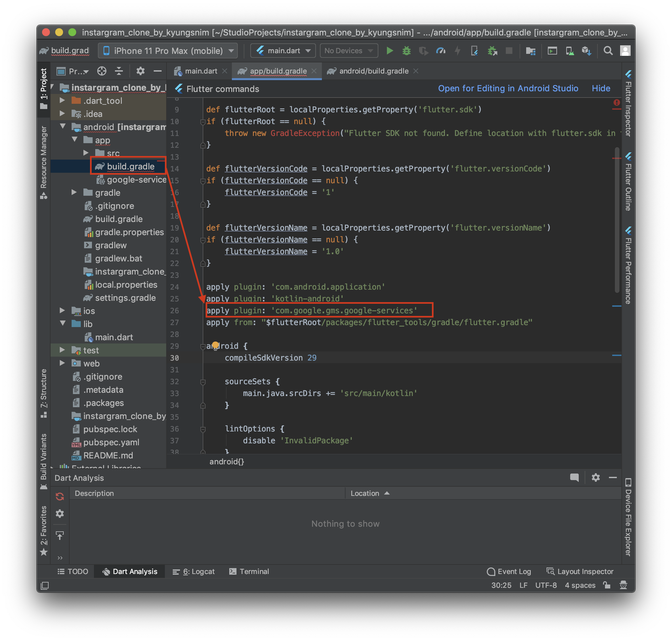Open the SDK Manager icon

pos(587,51)
